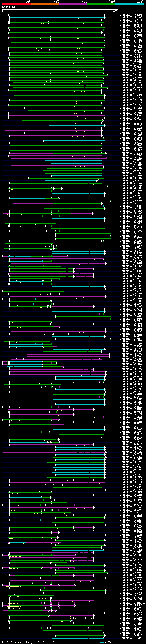
Task: Select the UniRef100_C1E859 label
Action: tap(131, 158)
